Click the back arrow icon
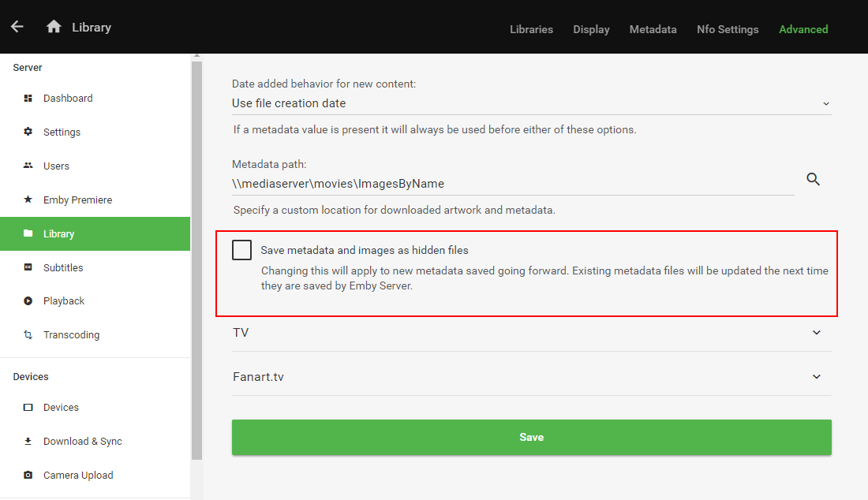Screen dimensions: 868x500 17,27
